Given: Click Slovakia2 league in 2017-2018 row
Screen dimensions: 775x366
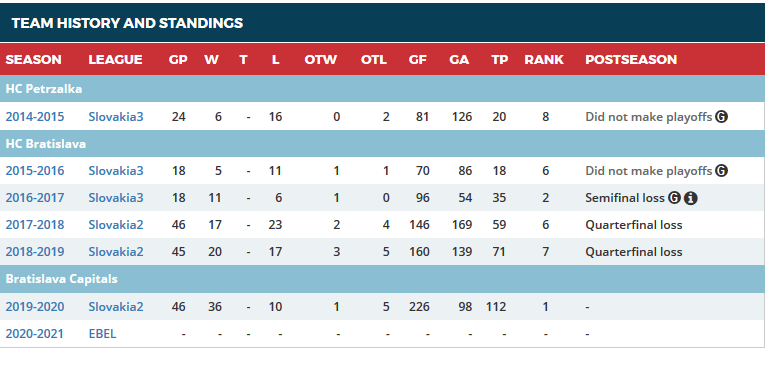Looking at the screenshot, I should coord(116,225).
